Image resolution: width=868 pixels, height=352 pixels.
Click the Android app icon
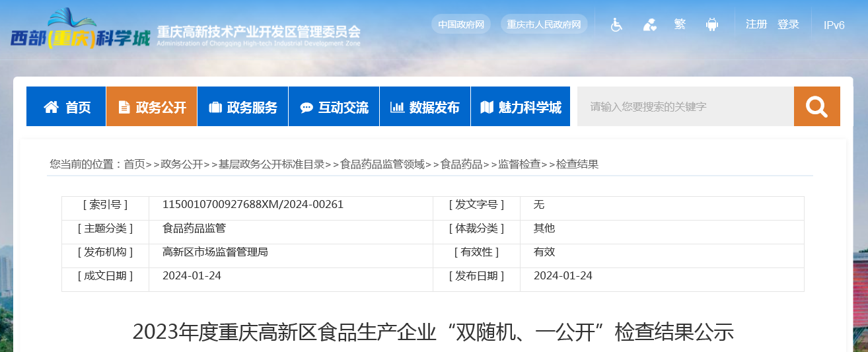tap(711, 24)
